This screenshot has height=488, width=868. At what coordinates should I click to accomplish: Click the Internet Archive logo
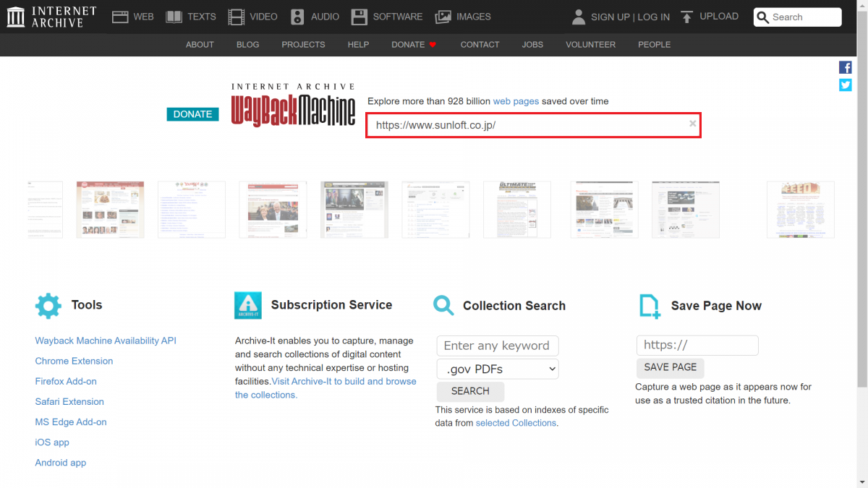[51, 17]
